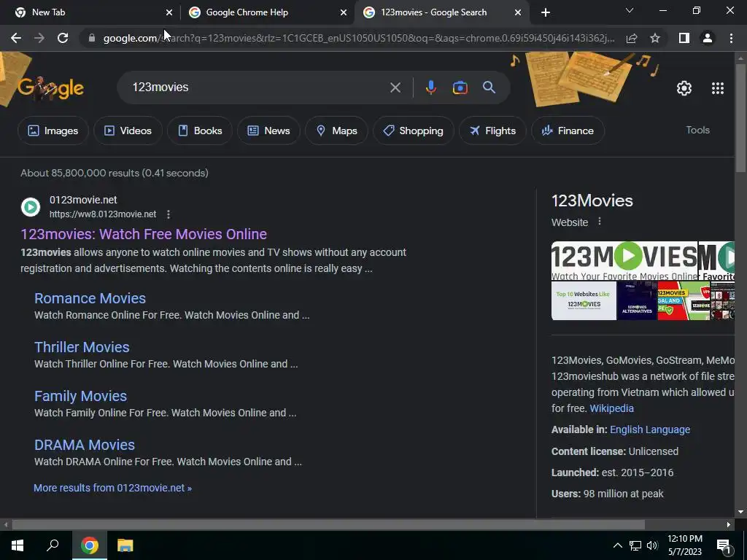Filter results by Books

tap(200, 131)
